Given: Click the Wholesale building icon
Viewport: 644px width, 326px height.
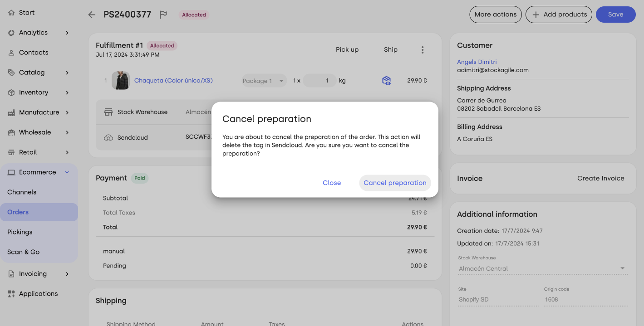Looking at the screenshot, I should tap(11, 132).
